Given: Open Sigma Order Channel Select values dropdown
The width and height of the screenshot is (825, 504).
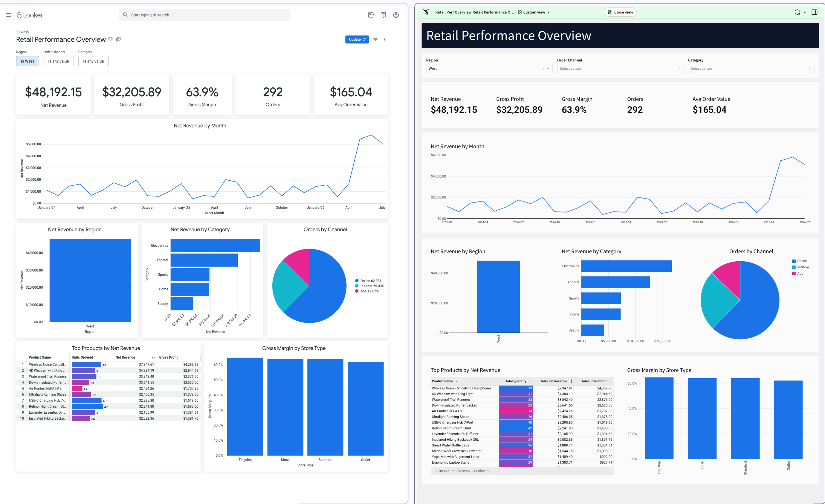Looking at the screenshot, I should coord(620,69).
